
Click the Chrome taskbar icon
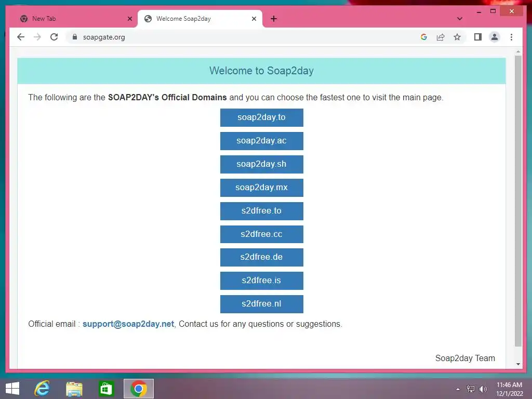pos(138,389)
